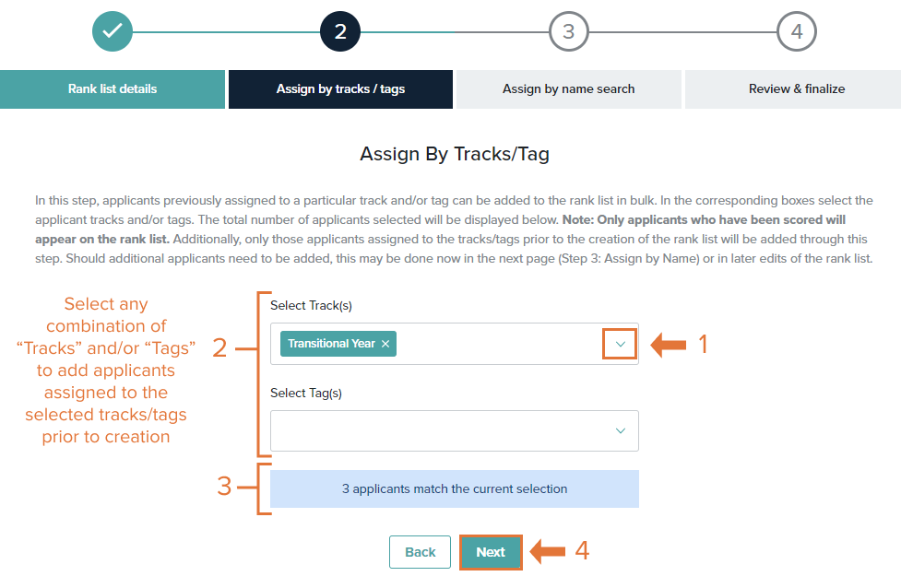This screenshot has width=901, height=588.
Task: Click the completed step checkmark circle
Action: 113,31
